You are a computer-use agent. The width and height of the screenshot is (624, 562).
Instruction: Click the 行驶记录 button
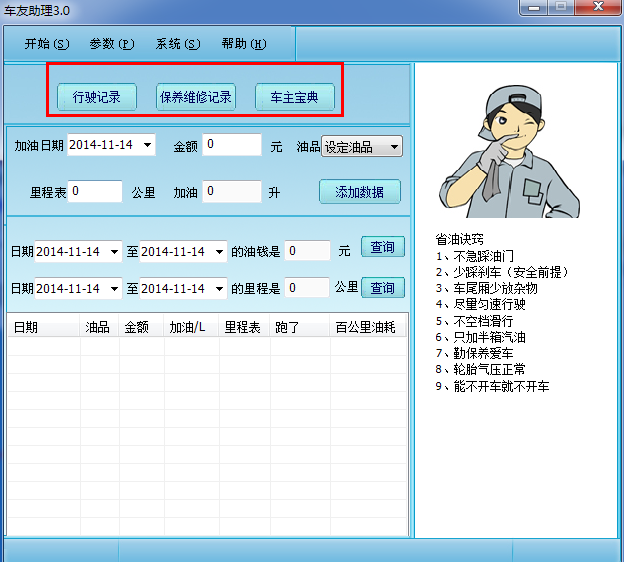pyautogui.click(x=97, y=97)
